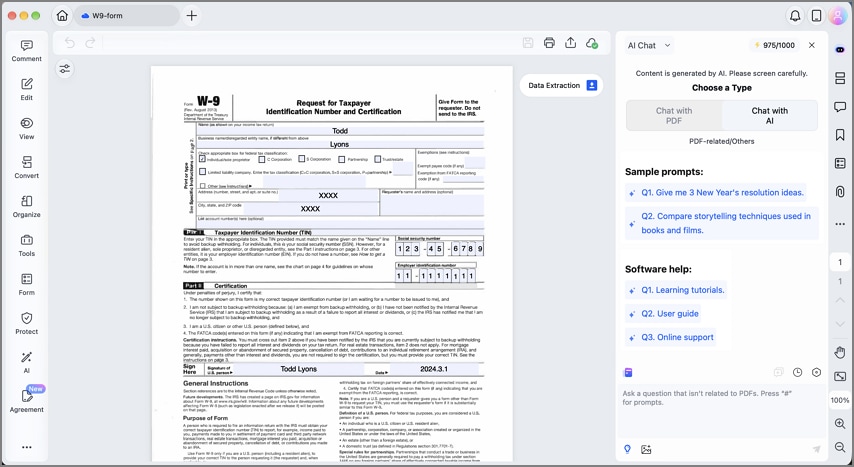Check the Limited liability company checkbox
The width and height of the screenshot is (854, 467).
[x=202, y=172]
